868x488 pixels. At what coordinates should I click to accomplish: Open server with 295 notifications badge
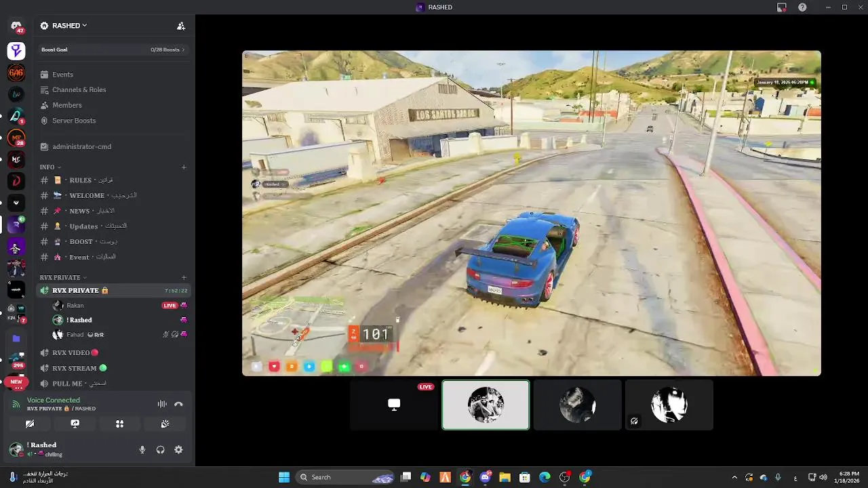[x=16, y=359]
